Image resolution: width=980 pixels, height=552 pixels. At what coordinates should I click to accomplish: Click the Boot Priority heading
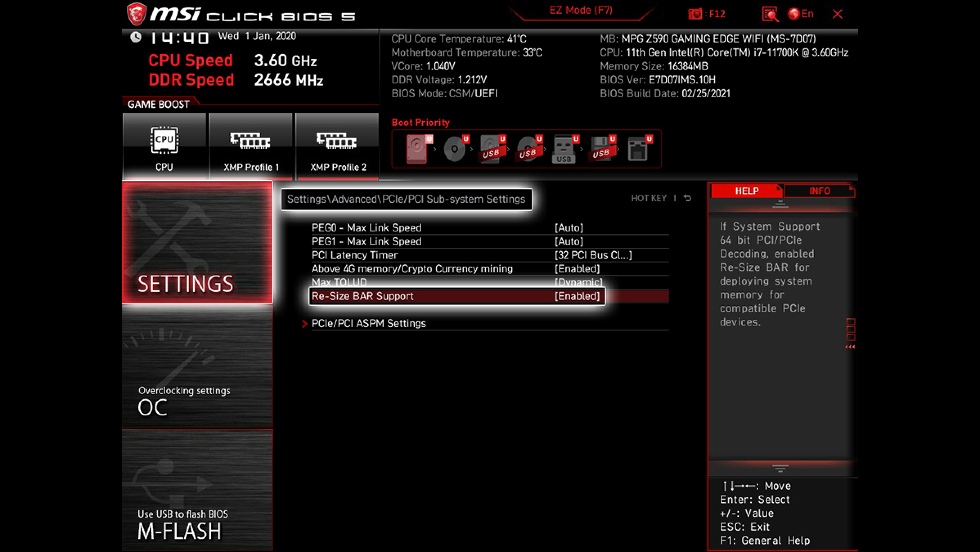[x=420, y=123]
